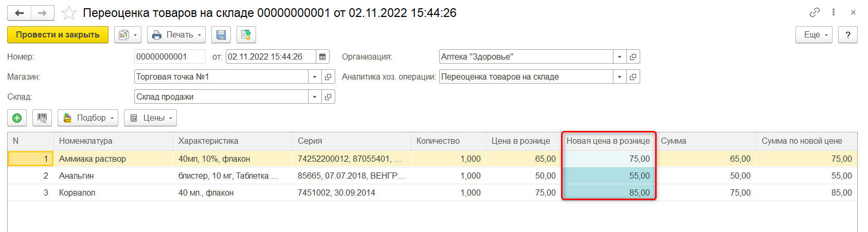This screenshot has width=868, height=232.
Task: Click the back navigation arrow
Action: [20, 13]
